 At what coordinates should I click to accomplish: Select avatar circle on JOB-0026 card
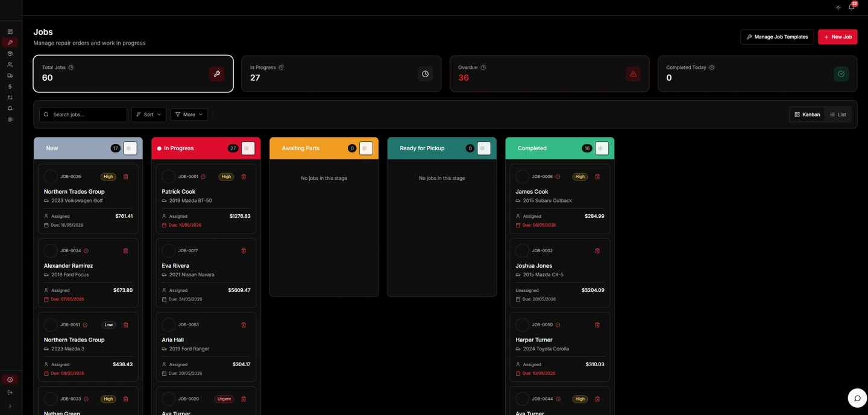click(51, 177)
